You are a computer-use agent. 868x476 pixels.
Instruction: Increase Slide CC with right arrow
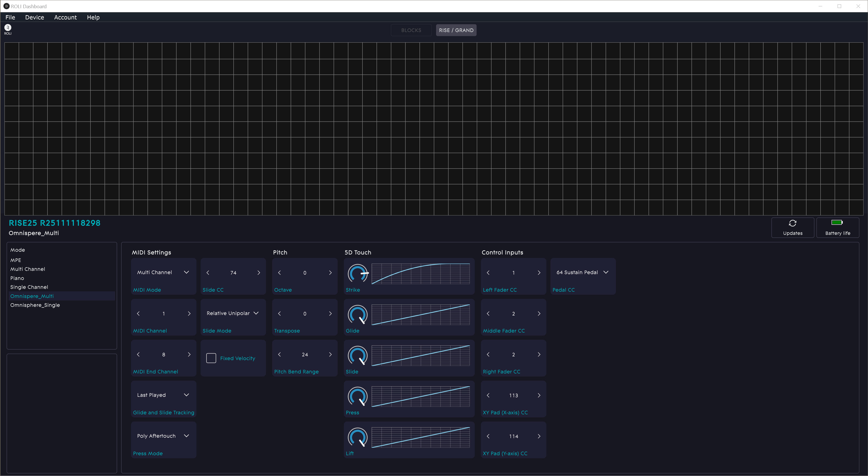[x=258, y=273]
